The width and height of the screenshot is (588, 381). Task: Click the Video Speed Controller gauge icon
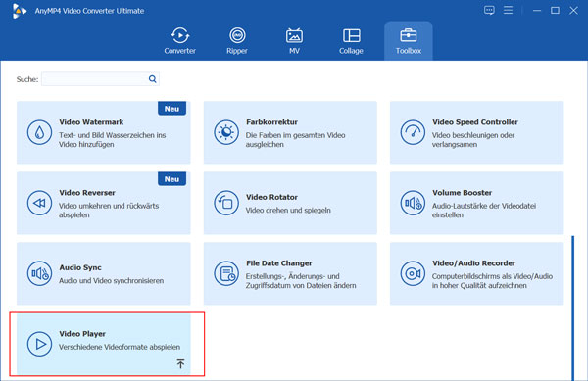click(413, 132)
